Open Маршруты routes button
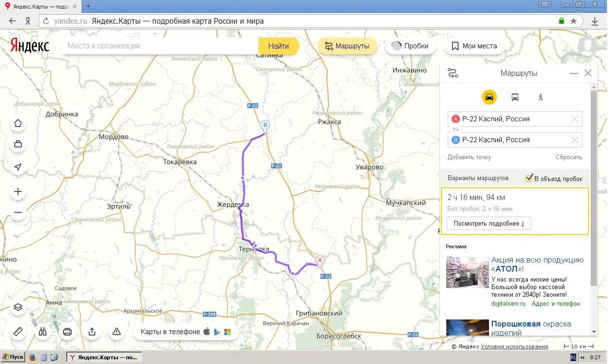This screenshot has height=364, width=608. click(347, 46)
